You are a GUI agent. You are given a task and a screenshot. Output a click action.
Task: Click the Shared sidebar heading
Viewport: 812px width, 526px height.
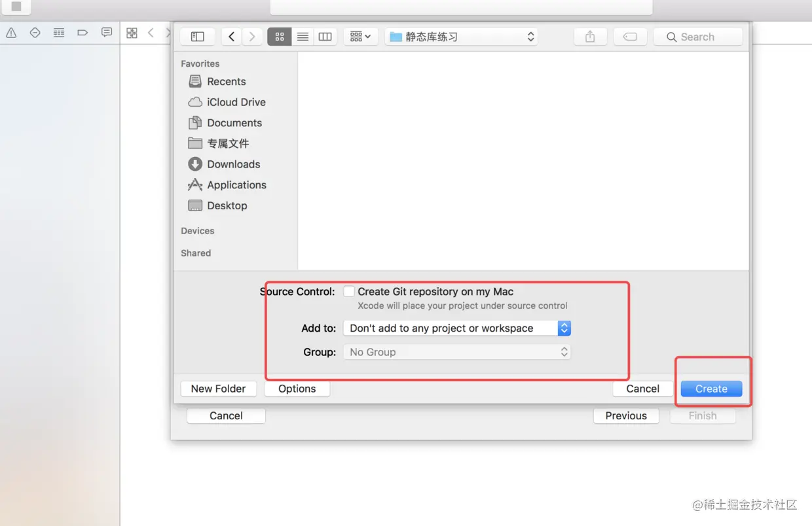[x=196, y=253]
